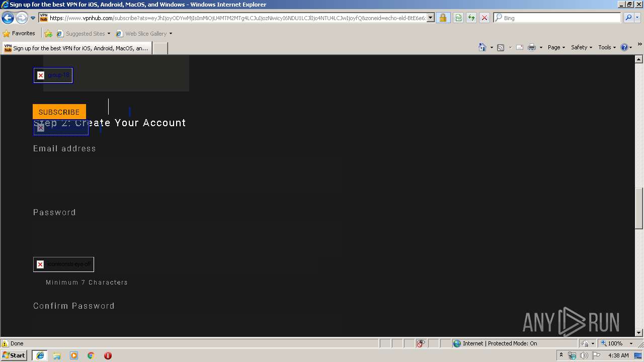644x362 pixels.
Task: Open the Safety menu
Action: [x=582, y=47]
